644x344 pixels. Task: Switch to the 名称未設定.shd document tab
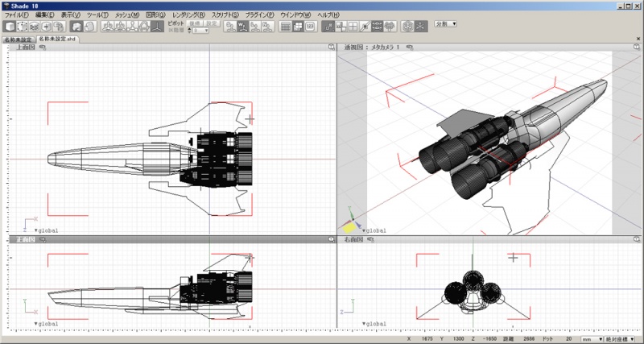point(57,39)
